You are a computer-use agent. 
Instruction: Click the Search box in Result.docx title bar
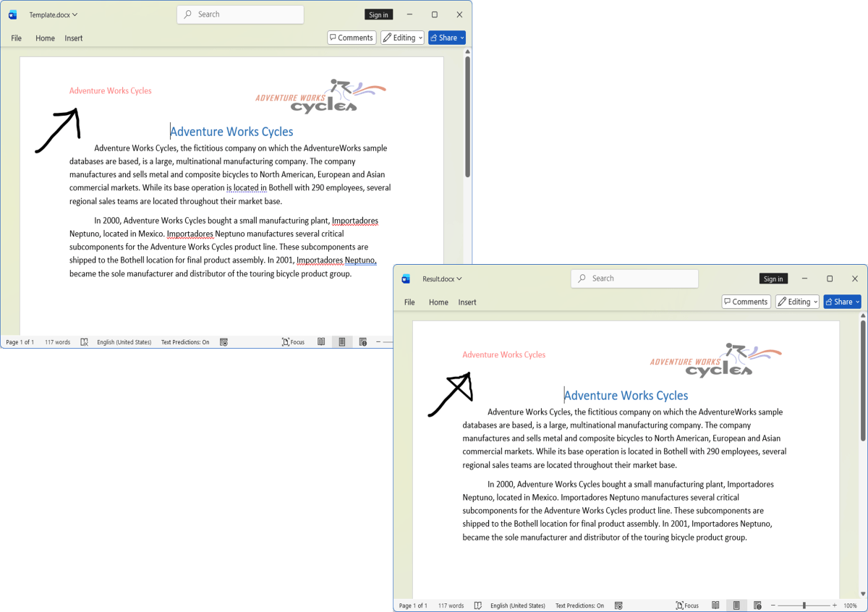634,279
